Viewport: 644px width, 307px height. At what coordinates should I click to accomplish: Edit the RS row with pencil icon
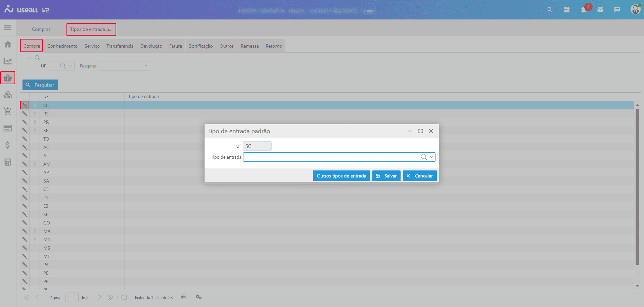(x=25, y=114)
